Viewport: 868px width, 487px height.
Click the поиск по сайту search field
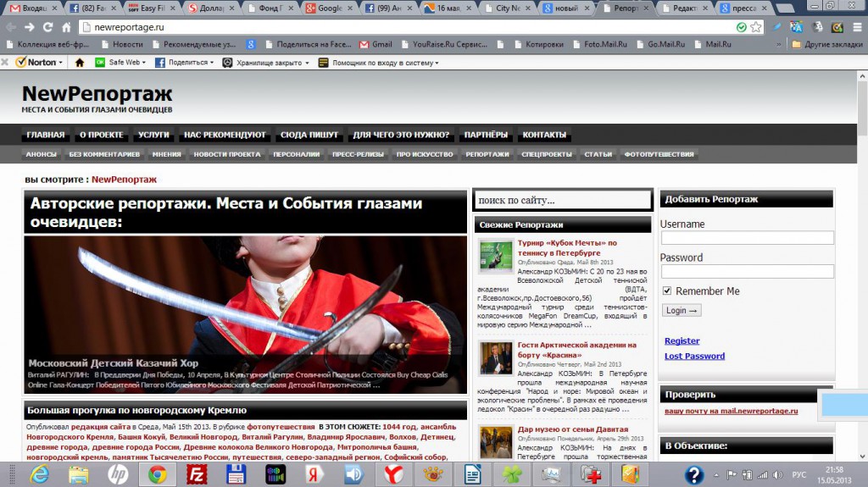(562, 201)
